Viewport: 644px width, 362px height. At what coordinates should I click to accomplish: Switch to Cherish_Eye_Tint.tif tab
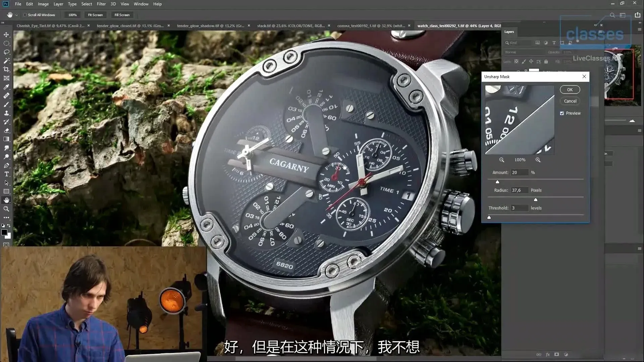tap(50, 26)
